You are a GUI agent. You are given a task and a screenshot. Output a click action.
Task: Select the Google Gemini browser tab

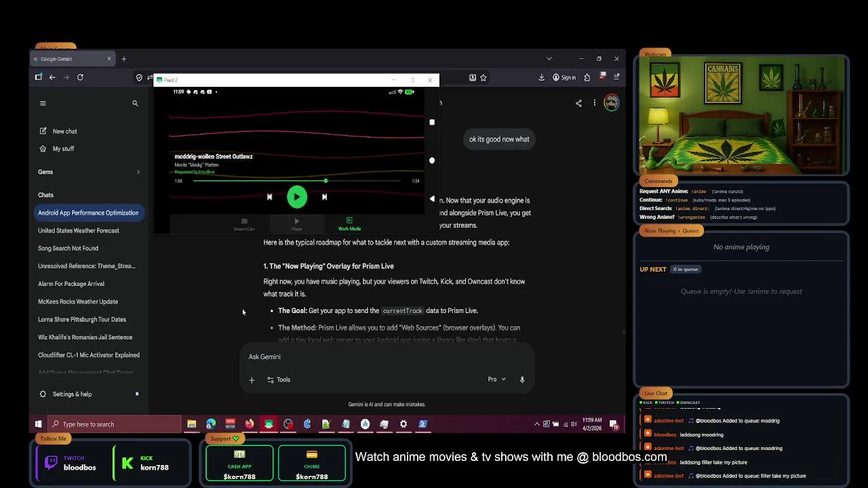click(x=73, y=59)
